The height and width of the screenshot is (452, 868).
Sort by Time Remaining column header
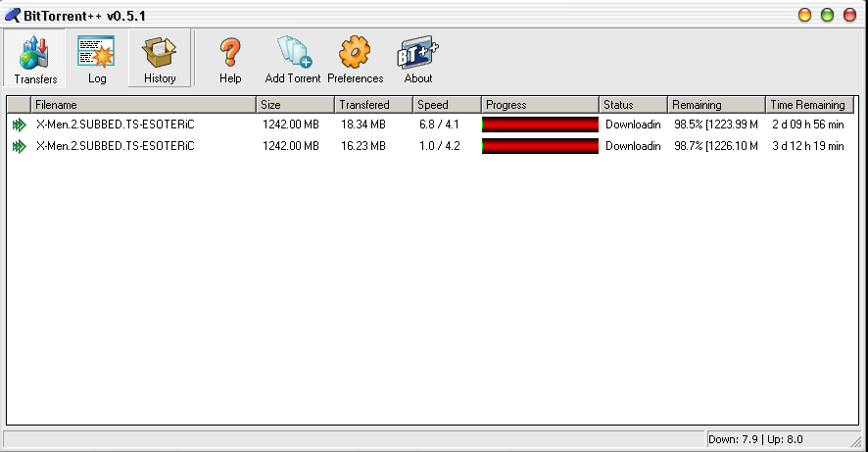810,105
